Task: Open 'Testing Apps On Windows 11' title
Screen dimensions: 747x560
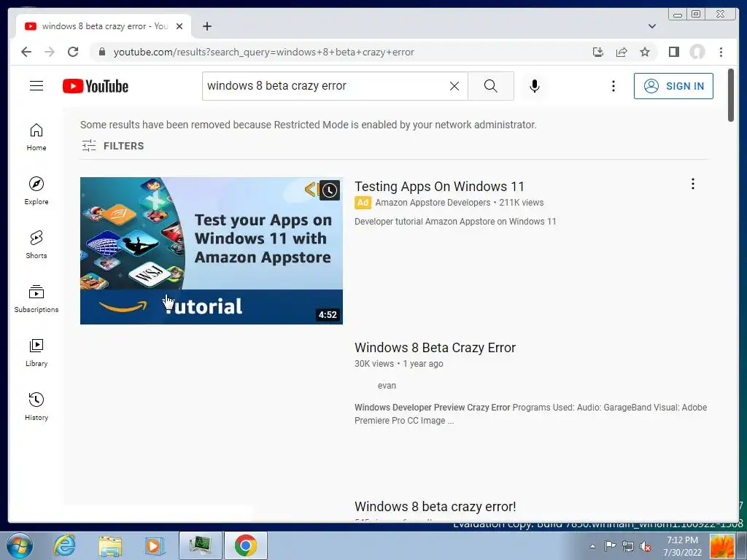Action: [x=438, y=187]
